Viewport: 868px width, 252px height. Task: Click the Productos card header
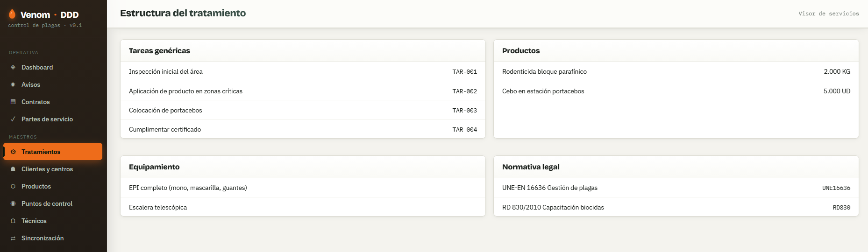point(676,51)
